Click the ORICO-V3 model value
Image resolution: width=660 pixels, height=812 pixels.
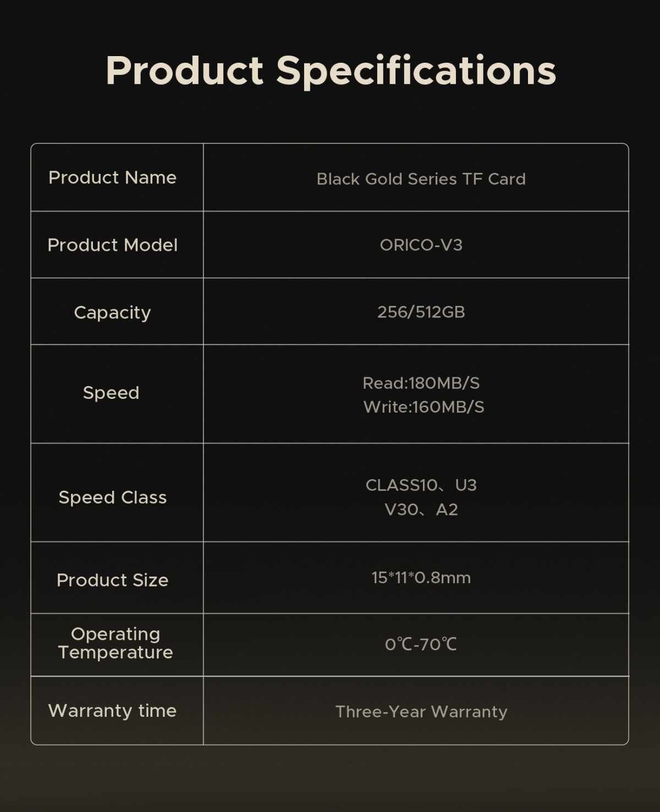coord(421,245)
